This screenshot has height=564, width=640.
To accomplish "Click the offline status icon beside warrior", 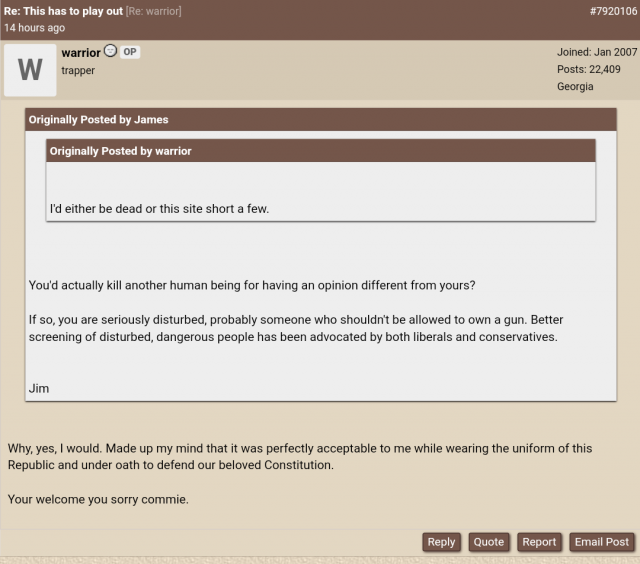I will [x=110, y=51].
